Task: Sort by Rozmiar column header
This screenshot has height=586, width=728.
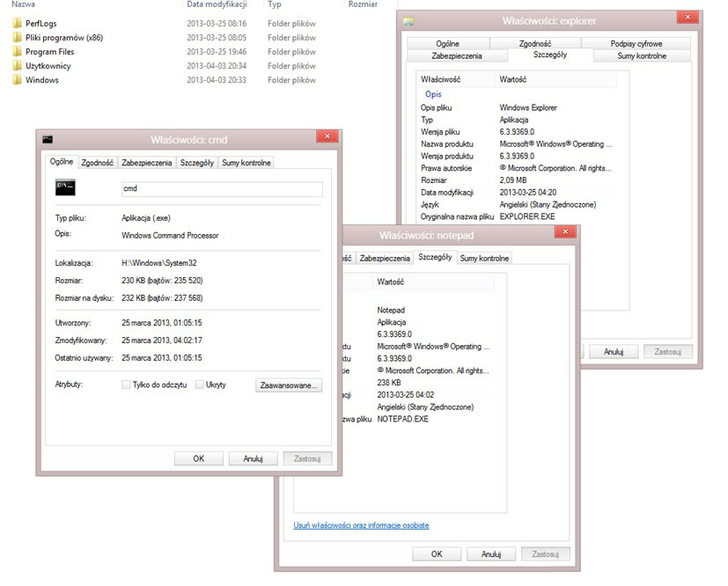Action: click(363, 4)
